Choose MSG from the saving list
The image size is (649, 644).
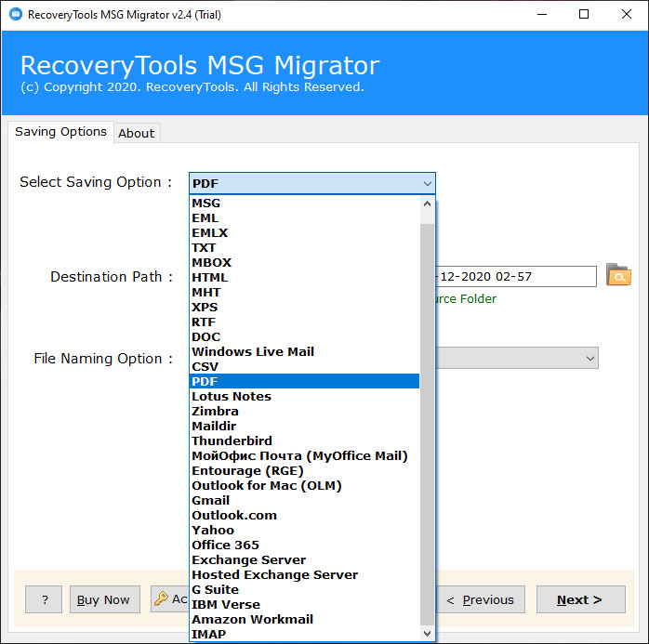[x=305, y=204]
